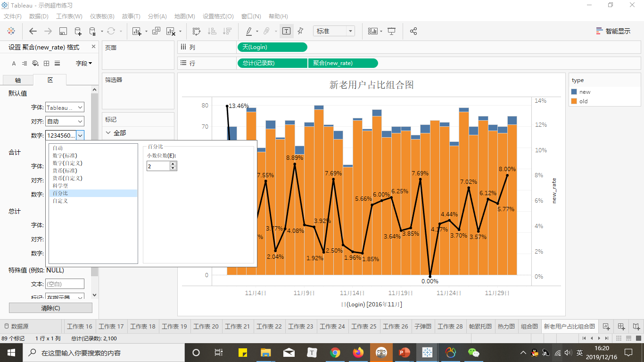Viewport: 644px width, 362px height.
Task: Switch to the 区 tab
Action: click(x=50, y=80)
